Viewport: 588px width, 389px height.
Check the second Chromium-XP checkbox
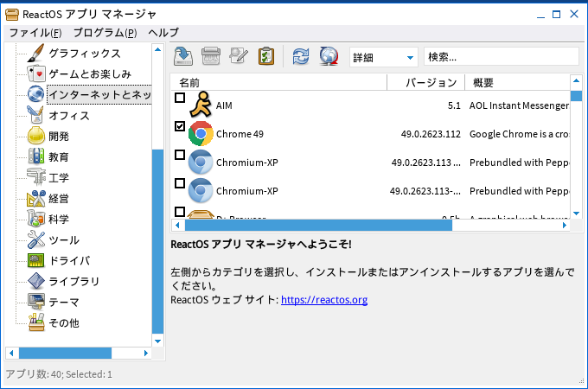click(180, 183)
